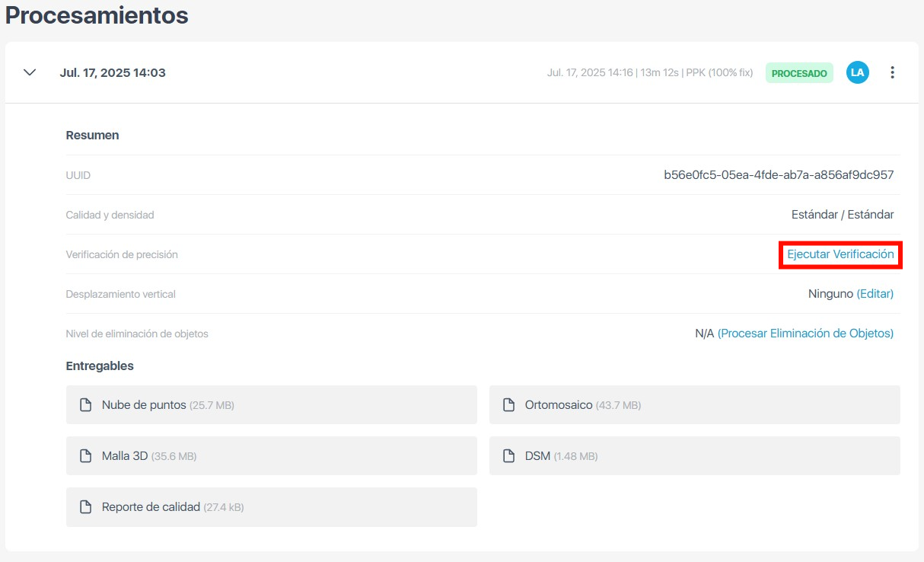Click file icon beside DSM
The image size is (924, 562).
[509, 456]
